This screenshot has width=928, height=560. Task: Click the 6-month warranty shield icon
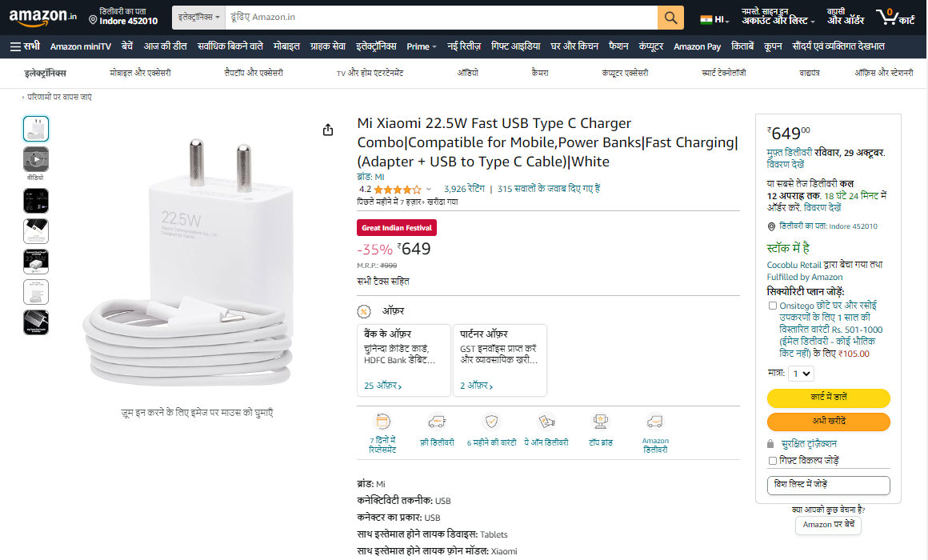tap(492, 422)
